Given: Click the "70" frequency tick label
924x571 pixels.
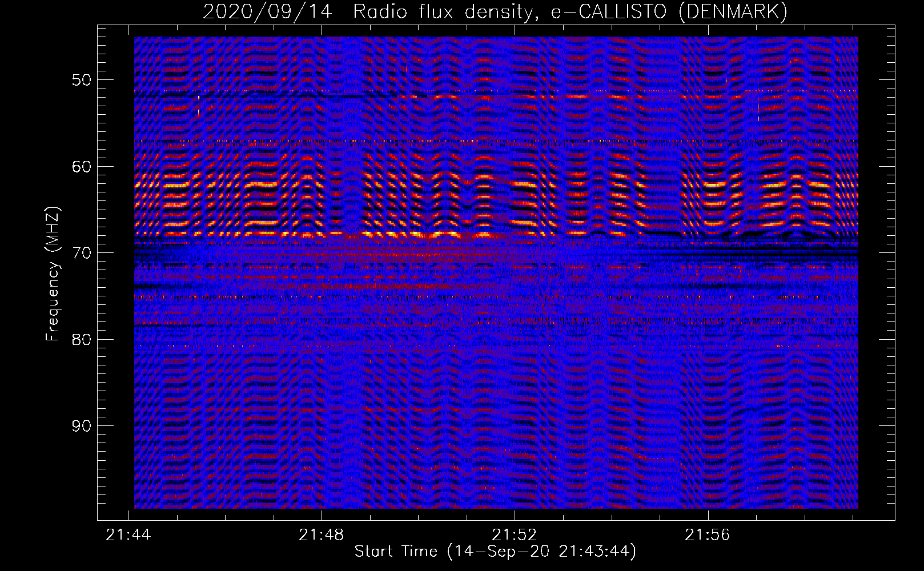Looking at the screenshot, I should (82, 253).
